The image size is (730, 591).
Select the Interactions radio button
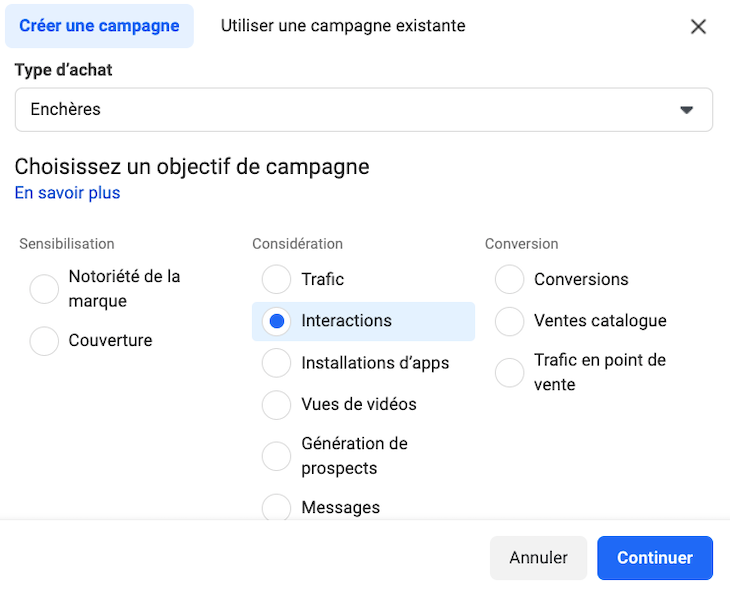pos(277,321)
